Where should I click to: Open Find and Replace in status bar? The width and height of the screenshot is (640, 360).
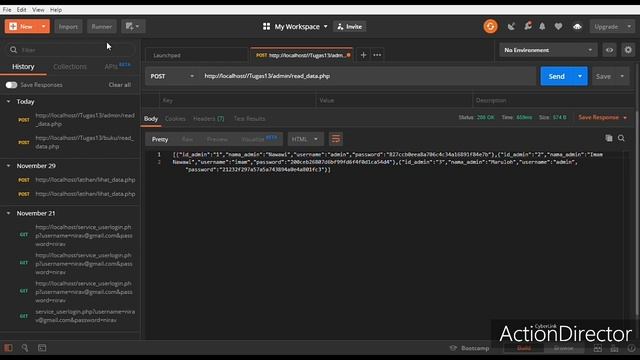[x=25, y=348]
